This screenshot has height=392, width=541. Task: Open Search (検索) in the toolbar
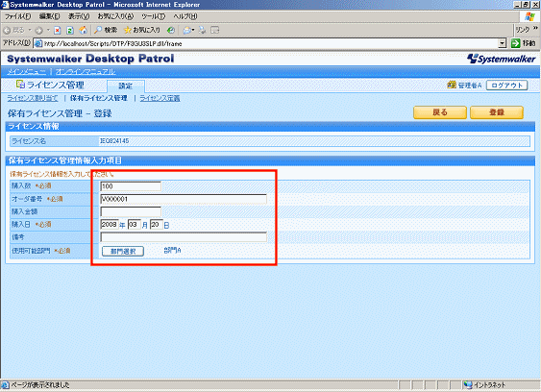tap(106, 31)
